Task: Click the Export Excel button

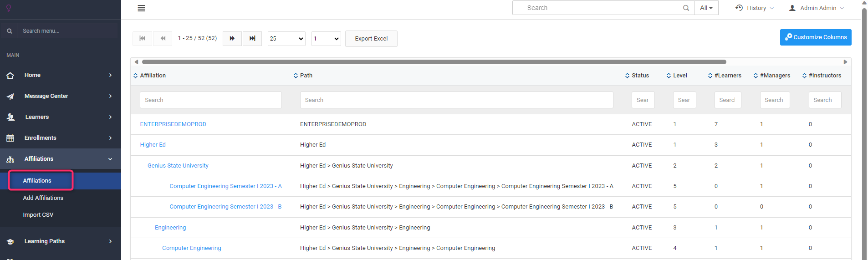Action: tap(371, 39)
